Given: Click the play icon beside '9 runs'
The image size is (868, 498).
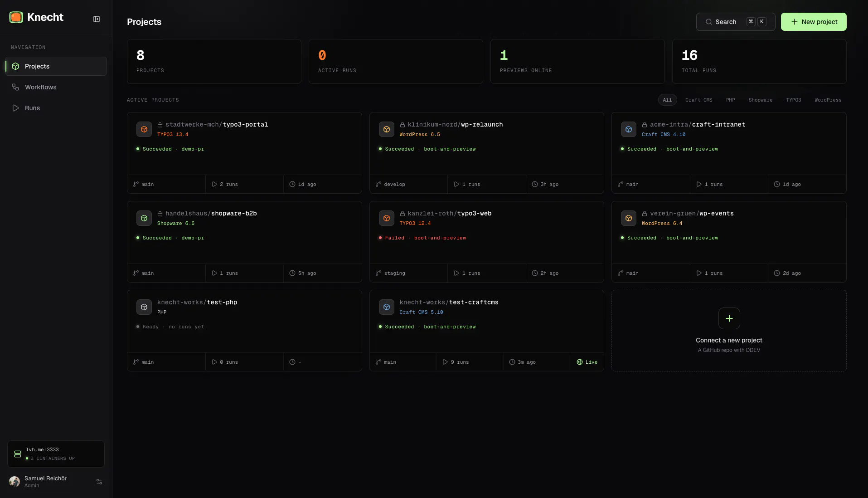Looking at the screenshot, I should click(445, 362).
